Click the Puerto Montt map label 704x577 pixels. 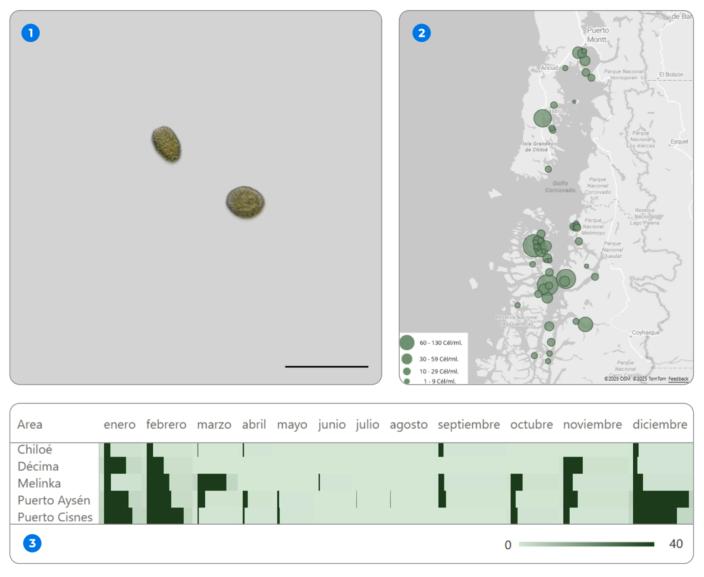(599, 36)
